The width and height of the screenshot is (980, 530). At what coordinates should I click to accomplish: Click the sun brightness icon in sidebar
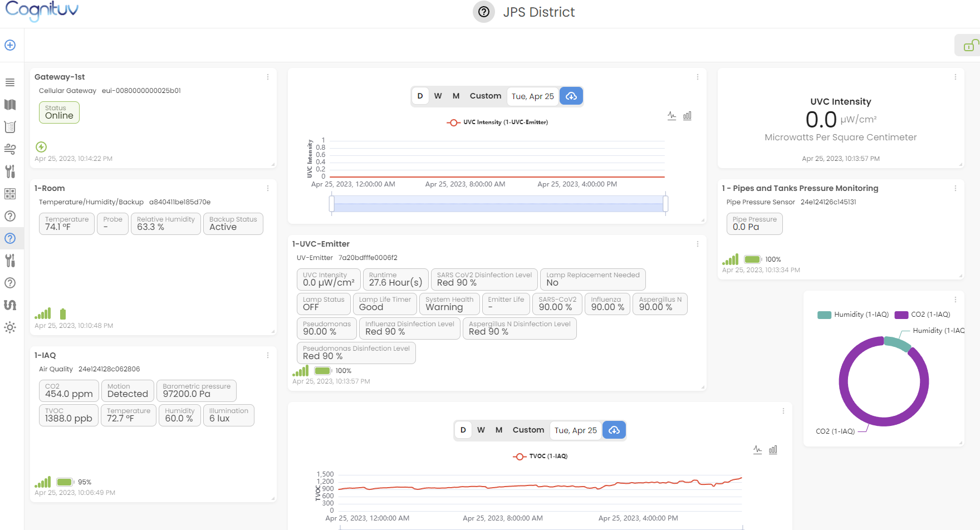coord(10,327)
